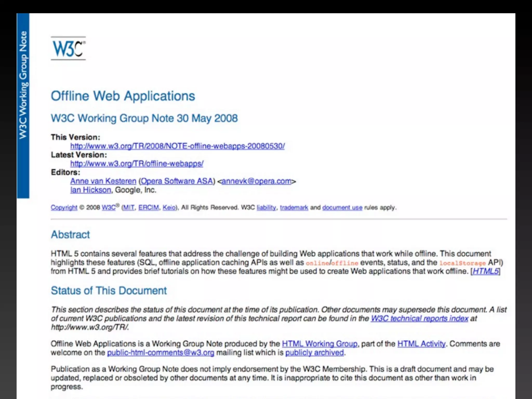Image resolution: width=532 pixels, height=399 pixels.
Task: Click the Copyright link
Action: tap(64, 208)
